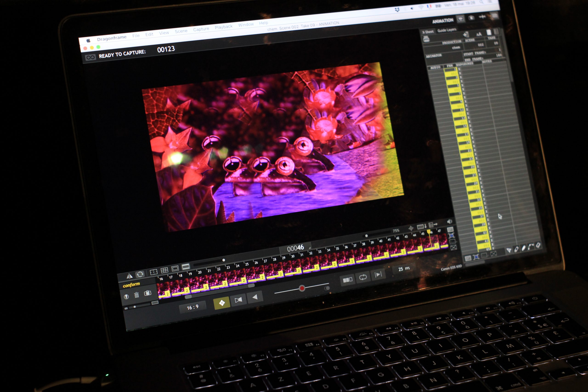Click the 00046 frame counter field
The width and height of the screenshot is (588, 392).
(295, 248)
